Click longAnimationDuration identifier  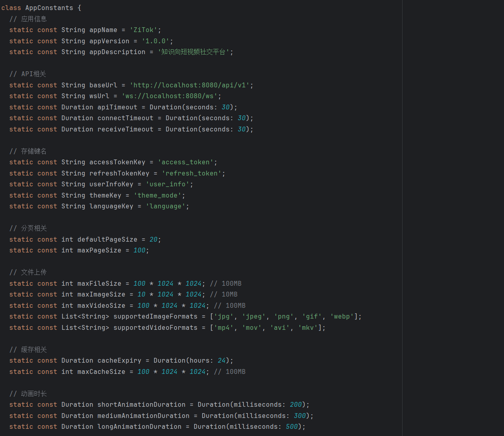tap(140, 427)
